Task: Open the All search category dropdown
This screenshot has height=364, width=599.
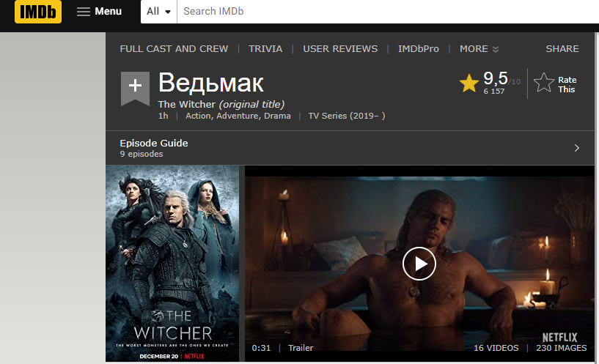Action: coord(158,12)
